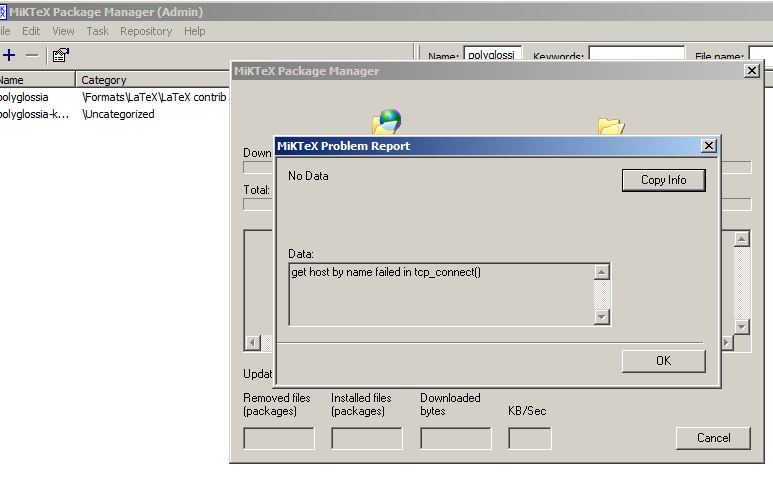Open the Repository menu
773x484 pixels.
click(x=146, y=31)
